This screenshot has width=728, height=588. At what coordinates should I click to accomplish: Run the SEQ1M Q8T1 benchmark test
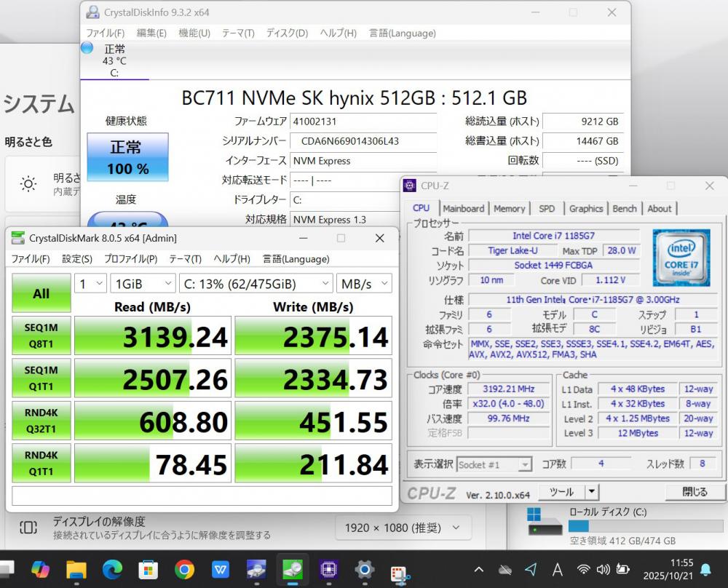(x=41, y=335)
